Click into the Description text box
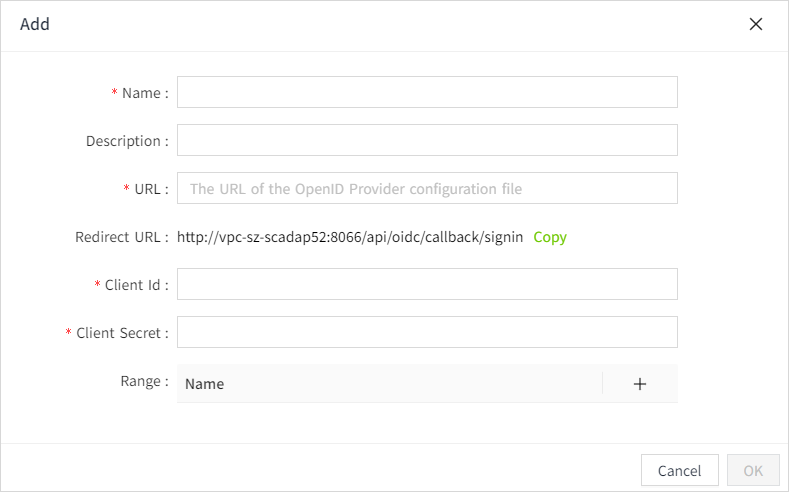Image resolution: width=789 pixels, height=492 pixels. tap(427, 140)
